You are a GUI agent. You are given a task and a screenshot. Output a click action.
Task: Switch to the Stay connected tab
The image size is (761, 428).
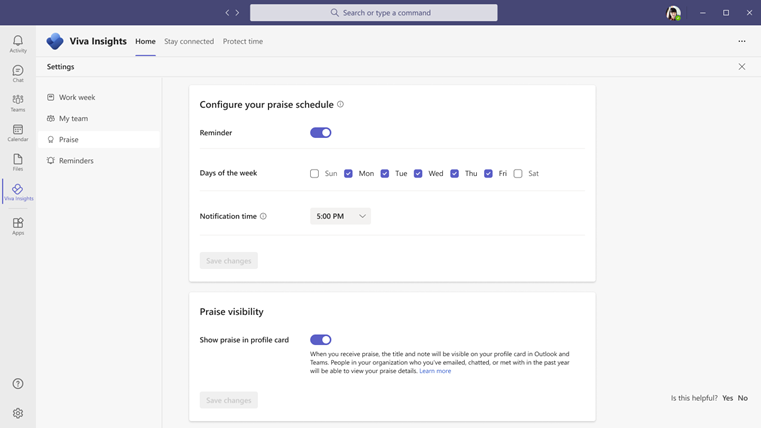(189, 42)
